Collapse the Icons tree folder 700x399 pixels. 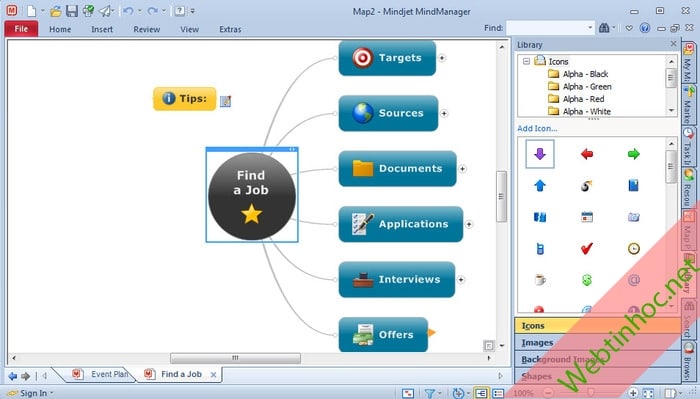(526, 61)
